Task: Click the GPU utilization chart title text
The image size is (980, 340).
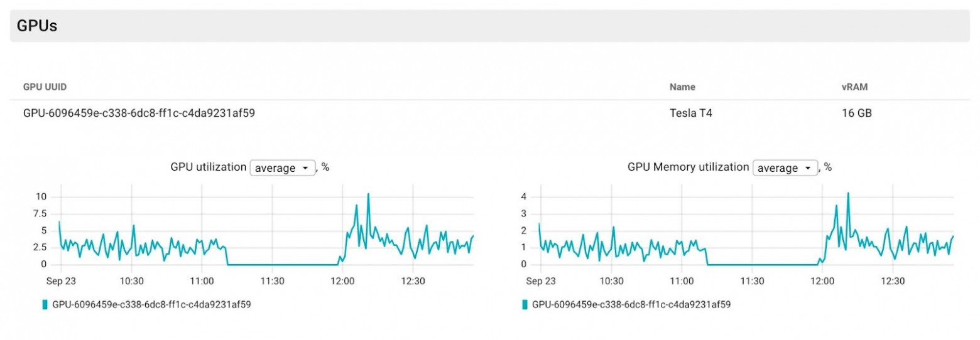Action: coord(208,167)
